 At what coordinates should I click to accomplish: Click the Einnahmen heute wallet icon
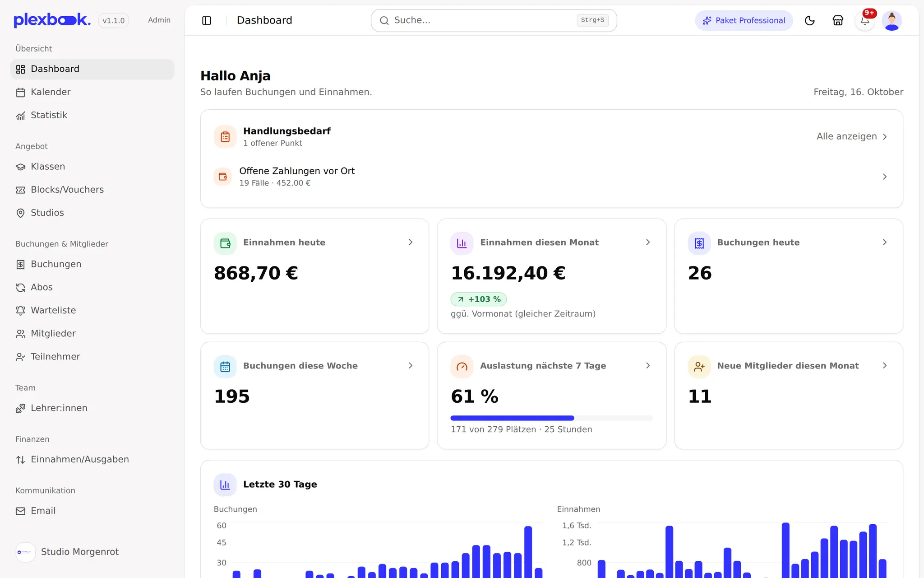[225, 243]
